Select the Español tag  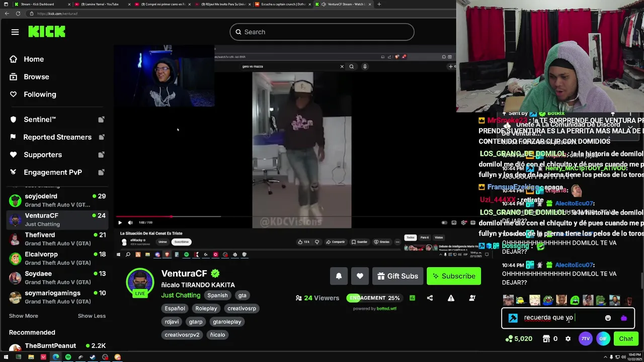click(175, 309)
